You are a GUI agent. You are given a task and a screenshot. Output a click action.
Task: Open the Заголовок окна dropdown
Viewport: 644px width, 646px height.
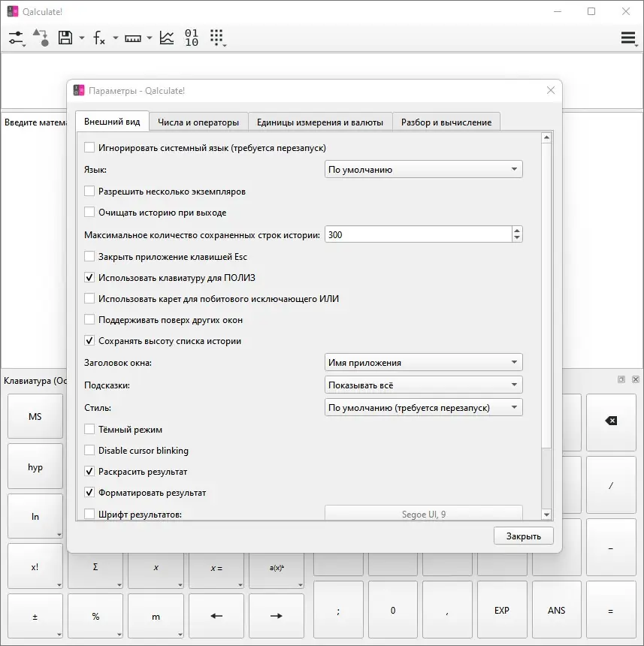click(424, 363)
